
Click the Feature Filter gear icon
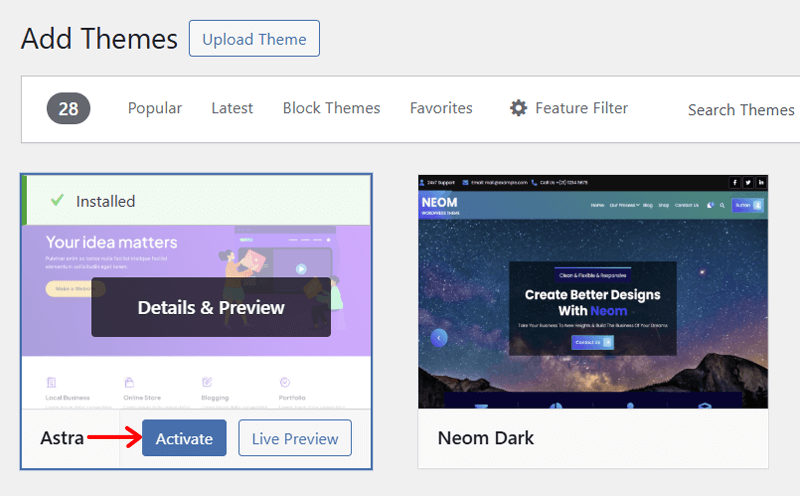[x=518, y=108]
